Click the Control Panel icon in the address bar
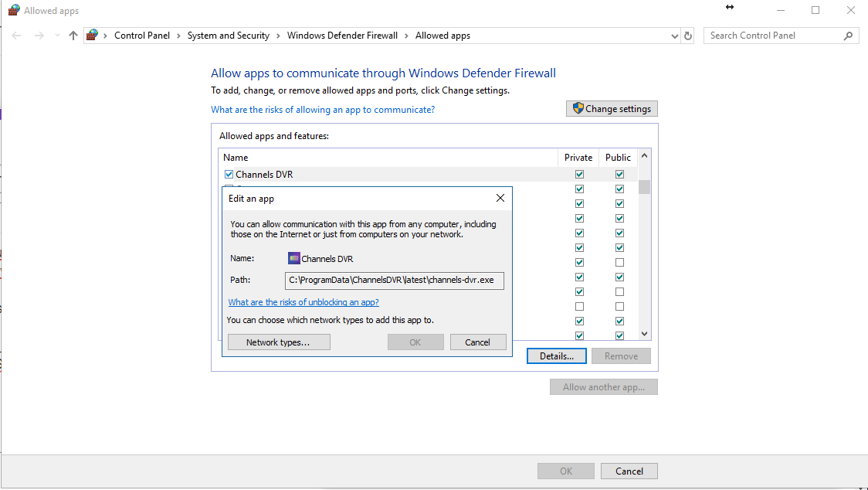 click(93, 36)
